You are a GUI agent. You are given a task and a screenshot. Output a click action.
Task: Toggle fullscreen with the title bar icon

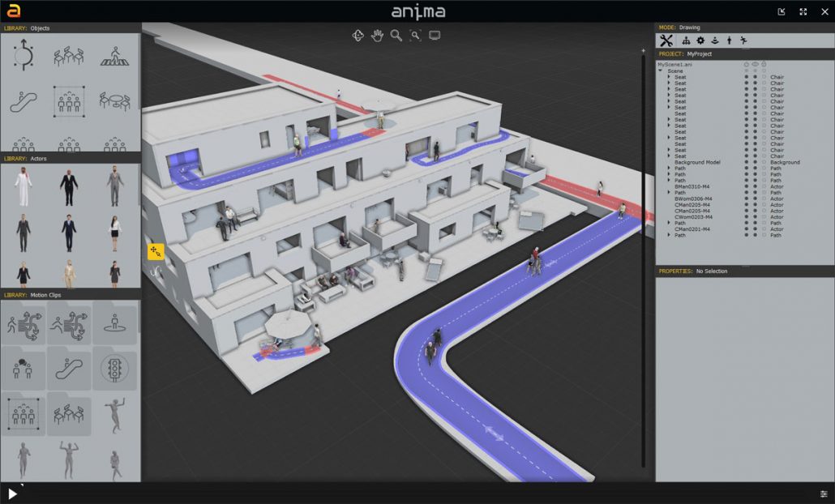803,11
